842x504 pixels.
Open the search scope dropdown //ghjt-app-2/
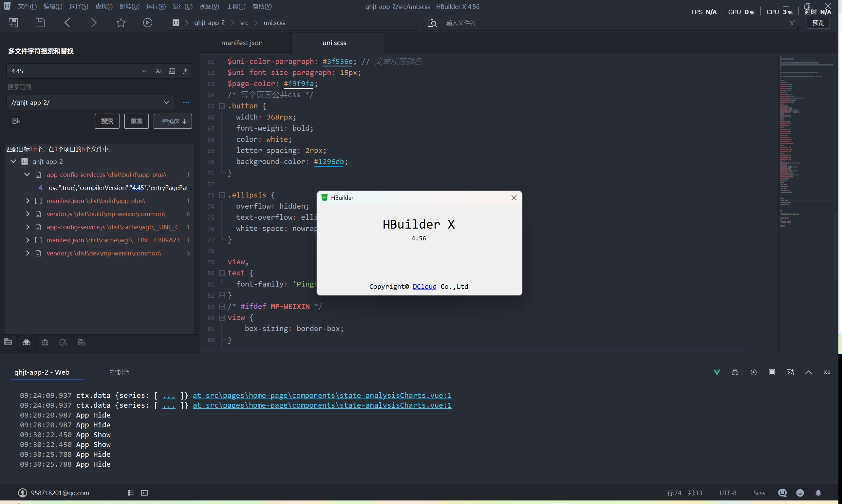click(x=166, y=103)
